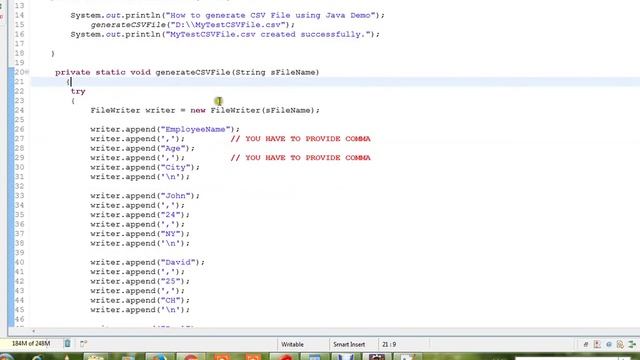Click the rightmost green icon in status bar
This screenshot has width=640, height=360.
632,344
